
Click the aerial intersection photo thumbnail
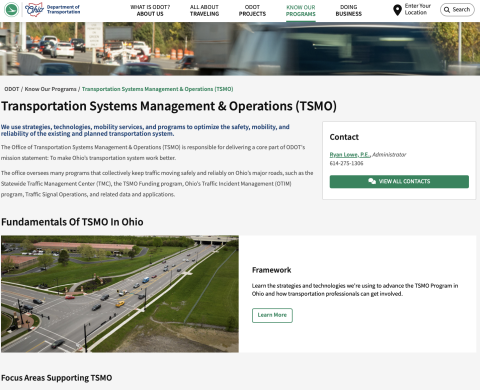coord(120,294)
